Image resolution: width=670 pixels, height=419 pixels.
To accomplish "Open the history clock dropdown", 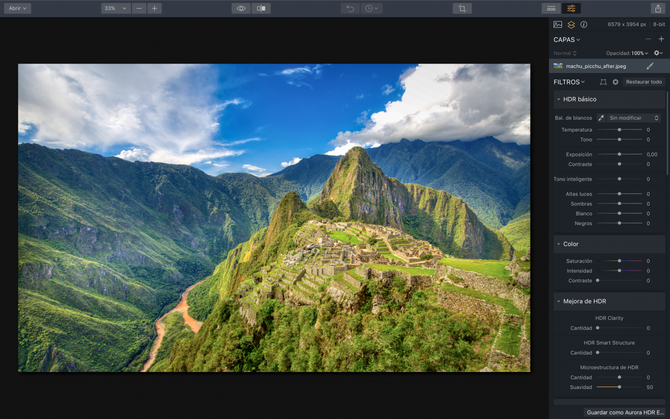I will [x=371, y=8].
